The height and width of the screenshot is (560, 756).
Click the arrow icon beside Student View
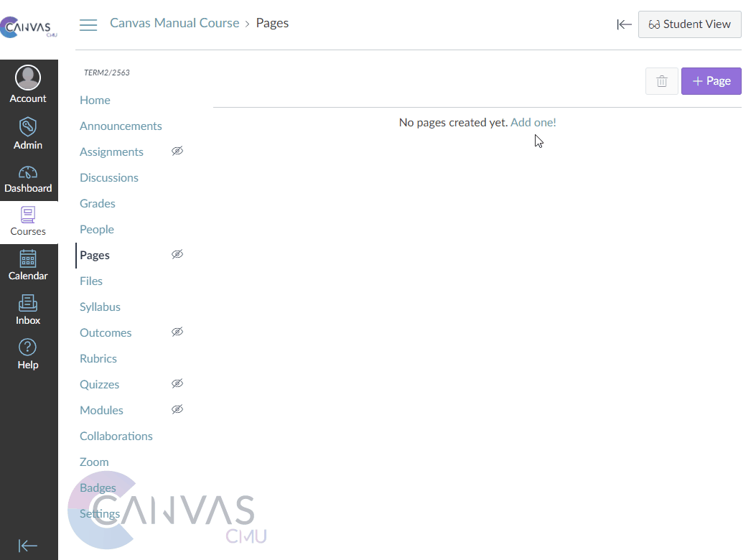[624, 24]
